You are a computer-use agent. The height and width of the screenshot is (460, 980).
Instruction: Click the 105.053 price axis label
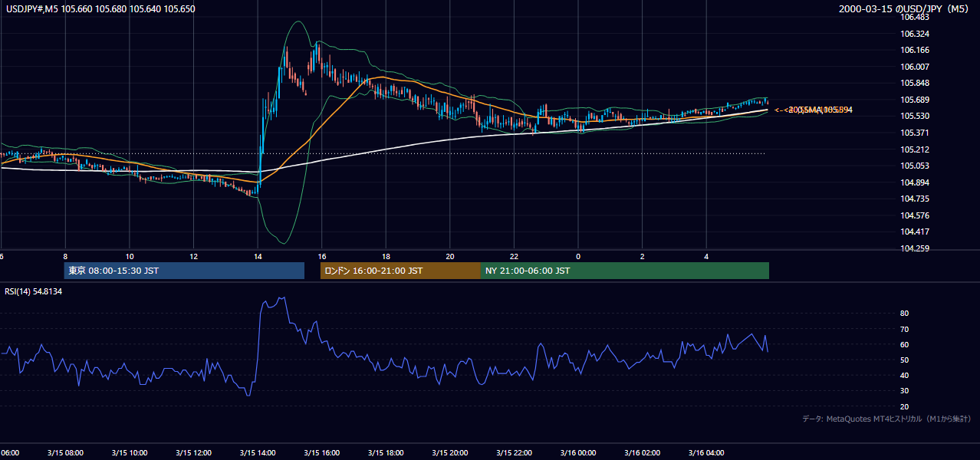pos(916,166)
